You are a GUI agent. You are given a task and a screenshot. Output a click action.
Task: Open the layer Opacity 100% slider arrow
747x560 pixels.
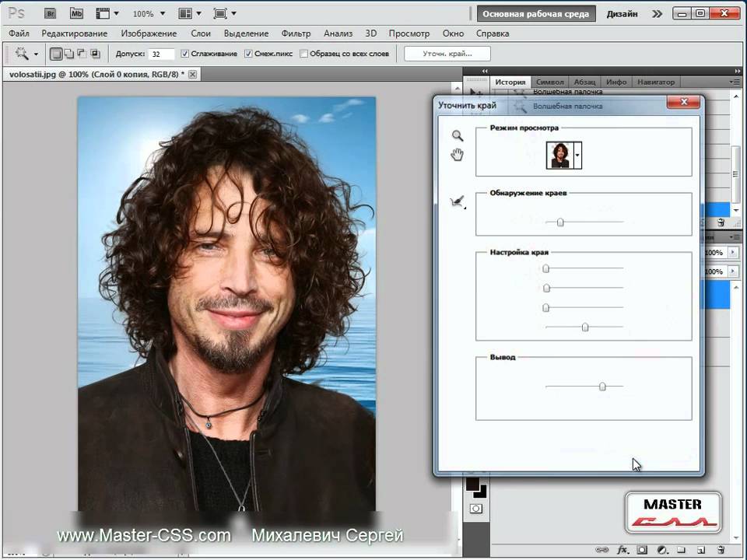[x=733, y=252]
